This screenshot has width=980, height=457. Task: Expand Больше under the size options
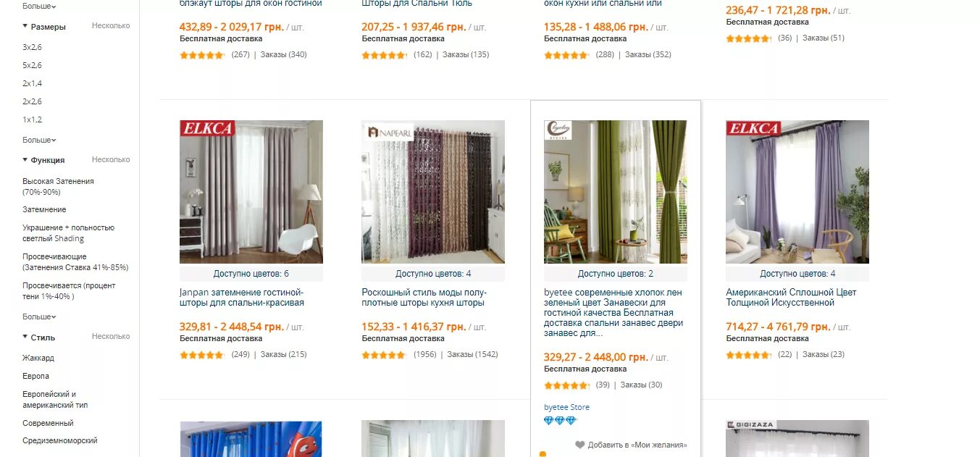[x=39, y=140]
